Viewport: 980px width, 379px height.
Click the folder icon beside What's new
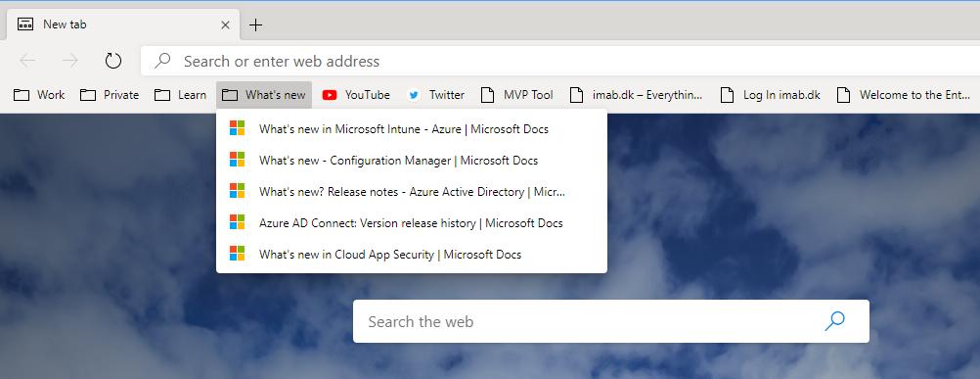click(x=230, y=95)
